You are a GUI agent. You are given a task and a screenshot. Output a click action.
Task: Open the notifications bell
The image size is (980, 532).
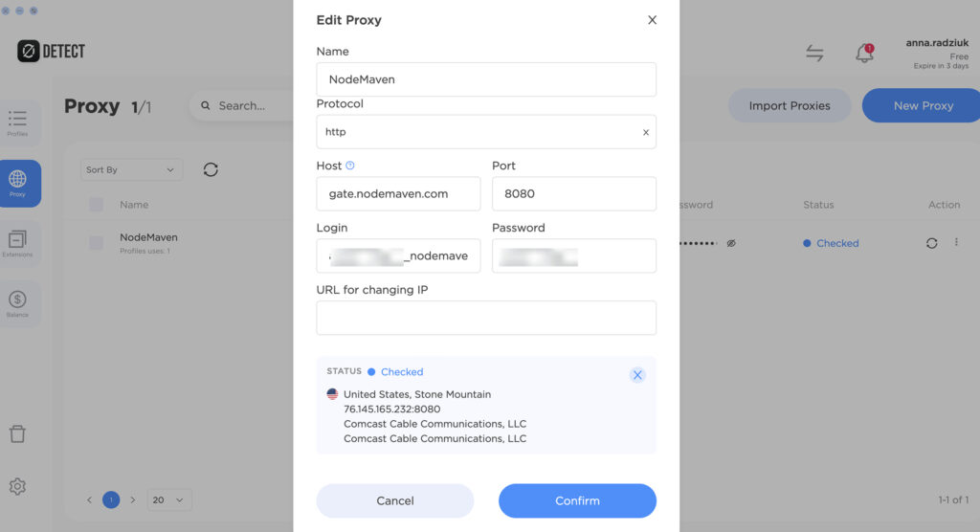[x=864, y=54]
